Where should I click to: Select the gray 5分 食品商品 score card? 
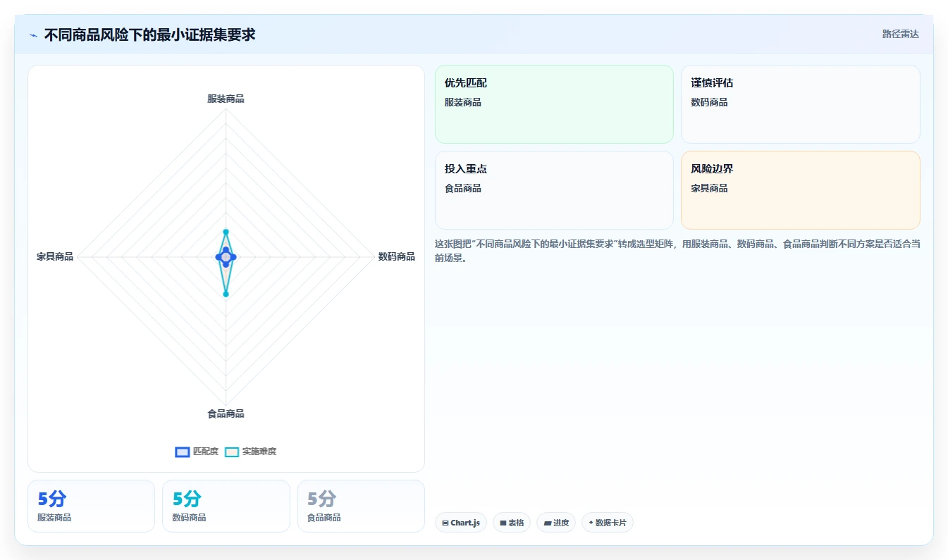tap(361, 506)
